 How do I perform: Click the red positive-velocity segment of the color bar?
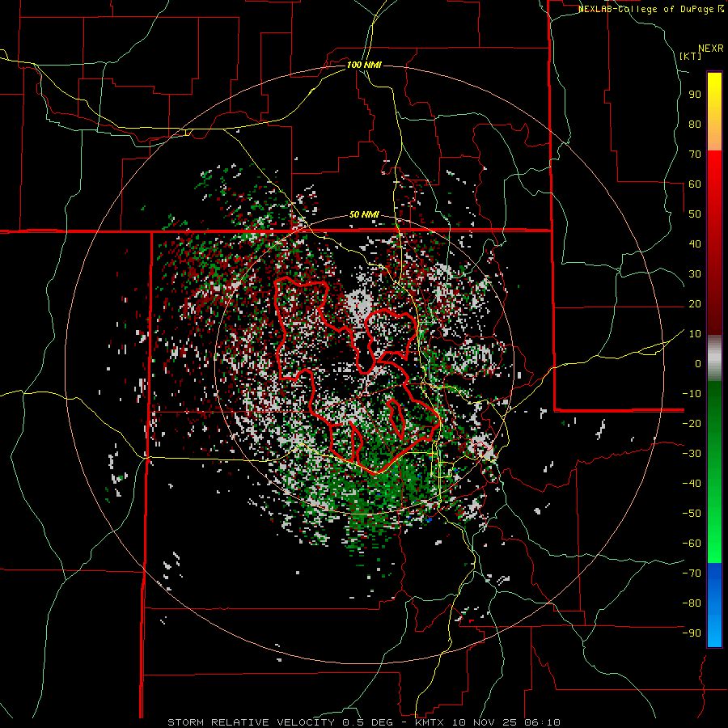[714, 243]
